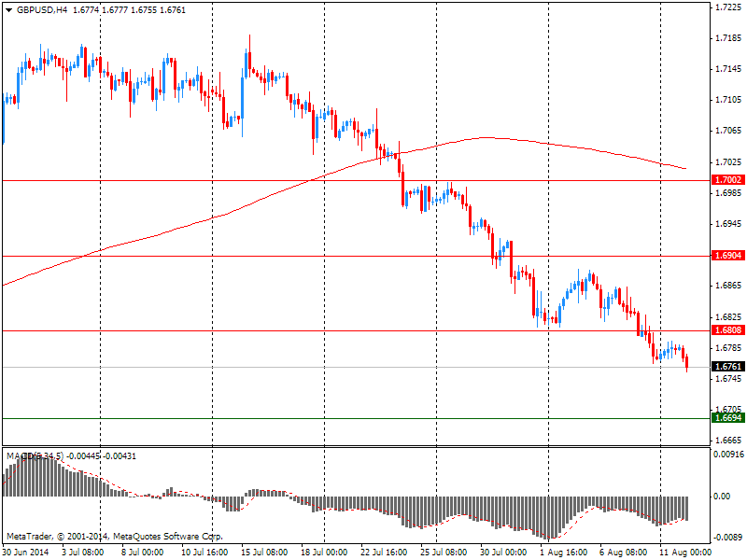Screen dimensions: 747x560
Task: Click the 15 Jul 08:00 time label
Action: tap(264, 553)
